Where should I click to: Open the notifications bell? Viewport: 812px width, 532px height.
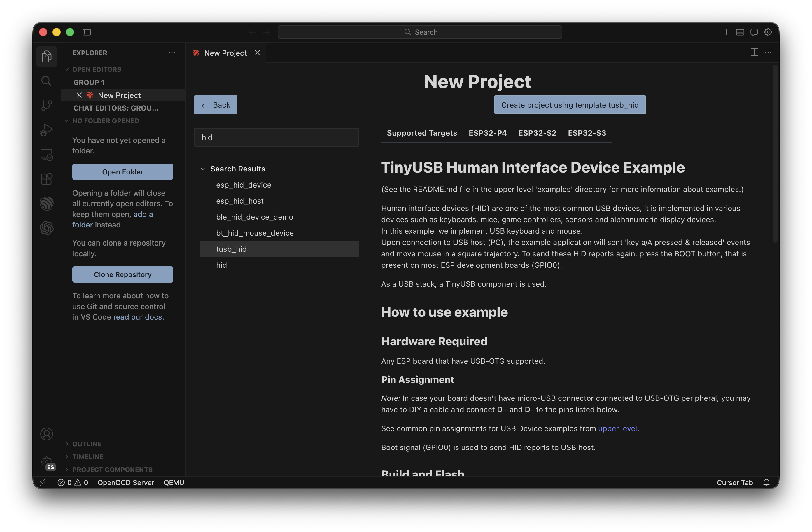pos(766,482)
